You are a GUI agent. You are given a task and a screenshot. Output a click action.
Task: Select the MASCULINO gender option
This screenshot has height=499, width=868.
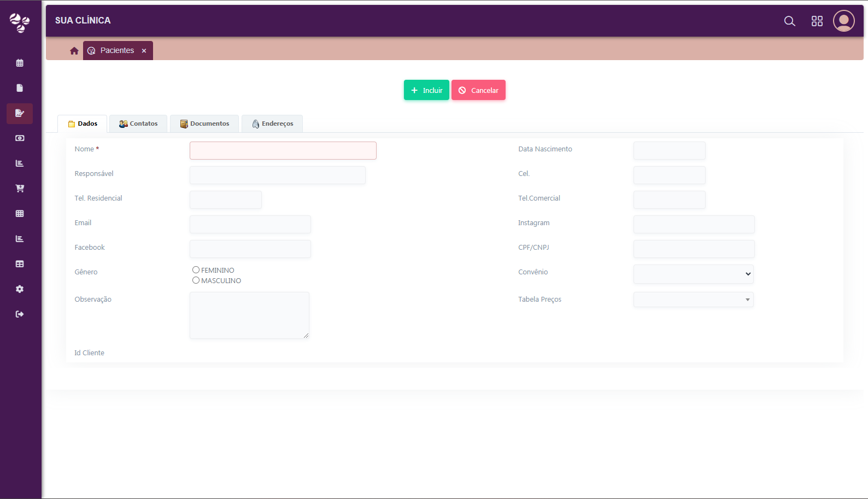(196, 280)
